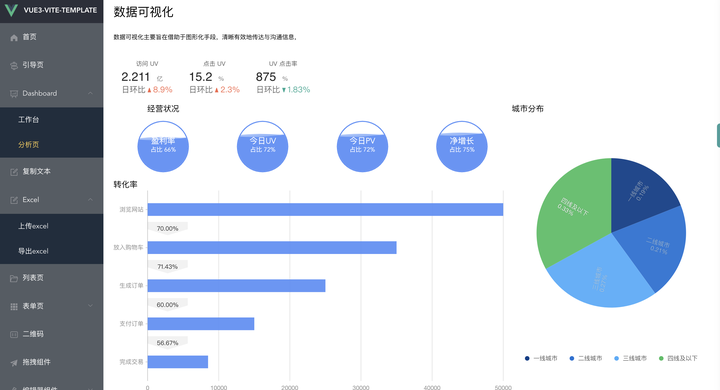Click the VUE3-VITE-TEMPLATE title
The image size is (720, 390).
tap(60, 10)
